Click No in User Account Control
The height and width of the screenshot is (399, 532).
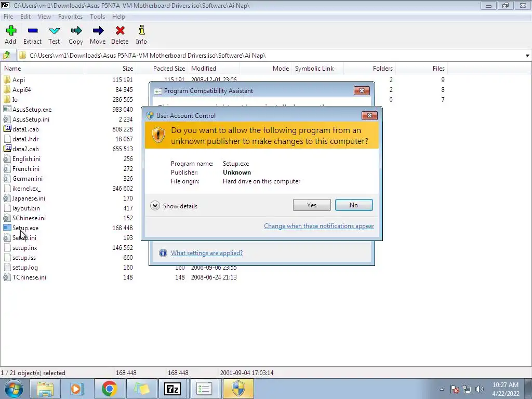click(354, 205)
